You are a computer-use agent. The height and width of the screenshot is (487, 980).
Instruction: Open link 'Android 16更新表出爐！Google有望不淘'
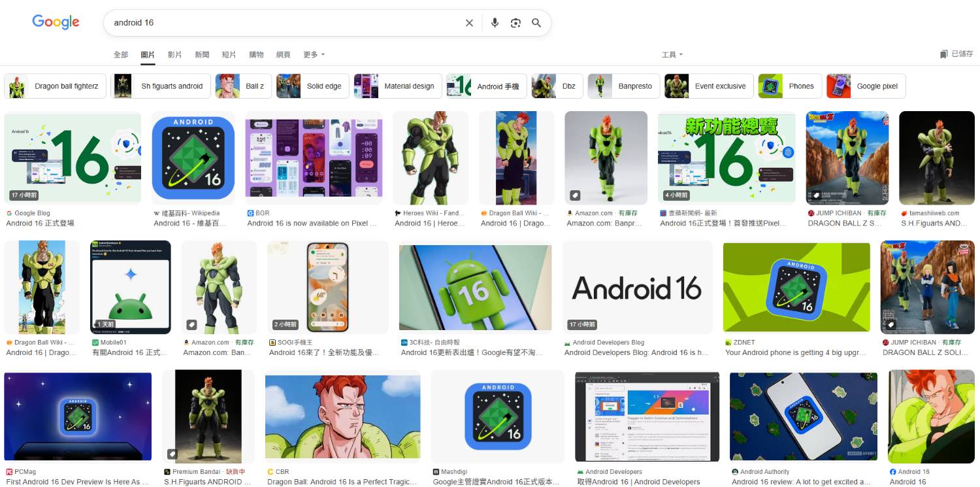pos(471,353)
